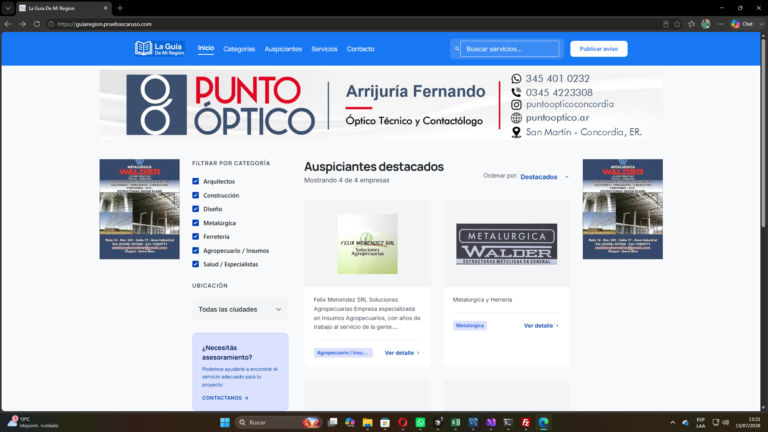Toggle the Agropecuario / Insumos checkbox
This screenshot has width=768, height=432.
click(x=195, y=250)
